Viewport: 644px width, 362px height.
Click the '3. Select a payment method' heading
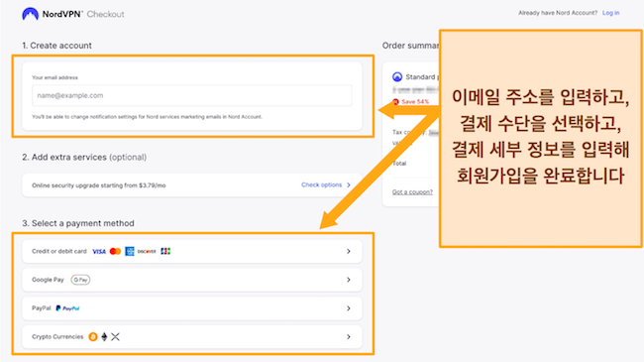(x=78, y=223)
